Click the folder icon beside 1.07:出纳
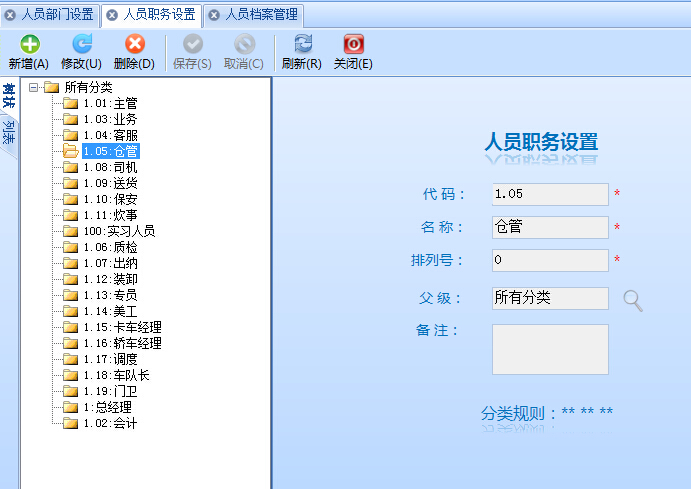Screen dimensions: 691x489 [x=70, y=263]
